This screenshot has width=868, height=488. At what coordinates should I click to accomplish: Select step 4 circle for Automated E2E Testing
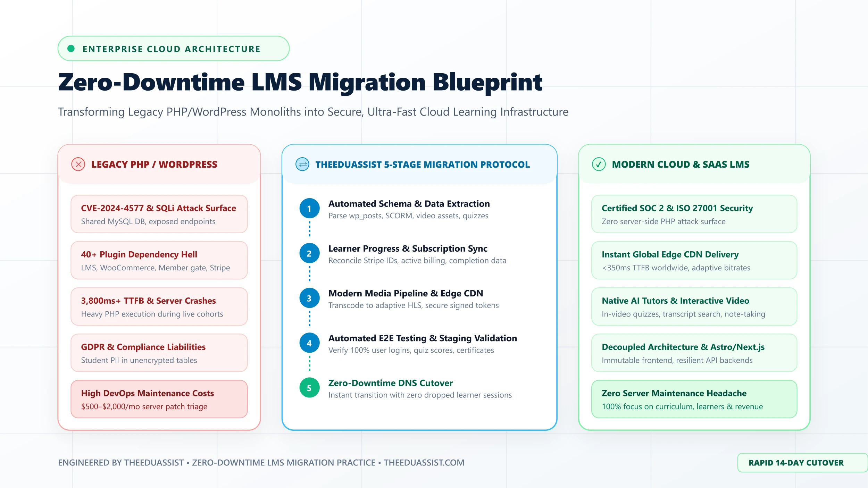coord(309,343)
